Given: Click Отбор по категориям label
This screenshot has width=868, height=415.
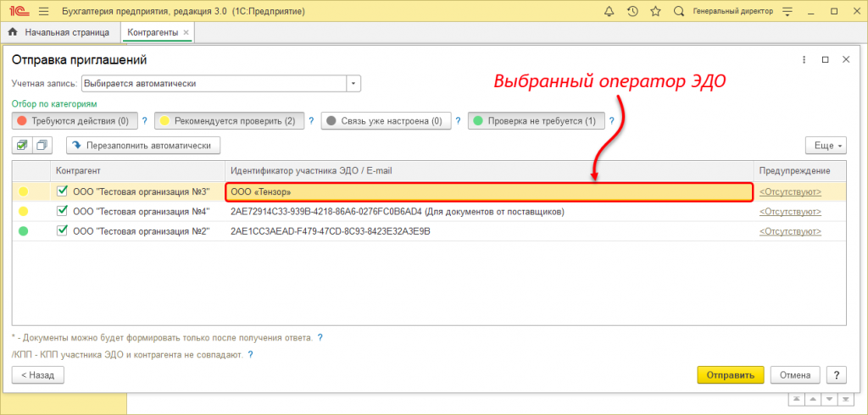Looking at the screenshot, I should 54,103.
